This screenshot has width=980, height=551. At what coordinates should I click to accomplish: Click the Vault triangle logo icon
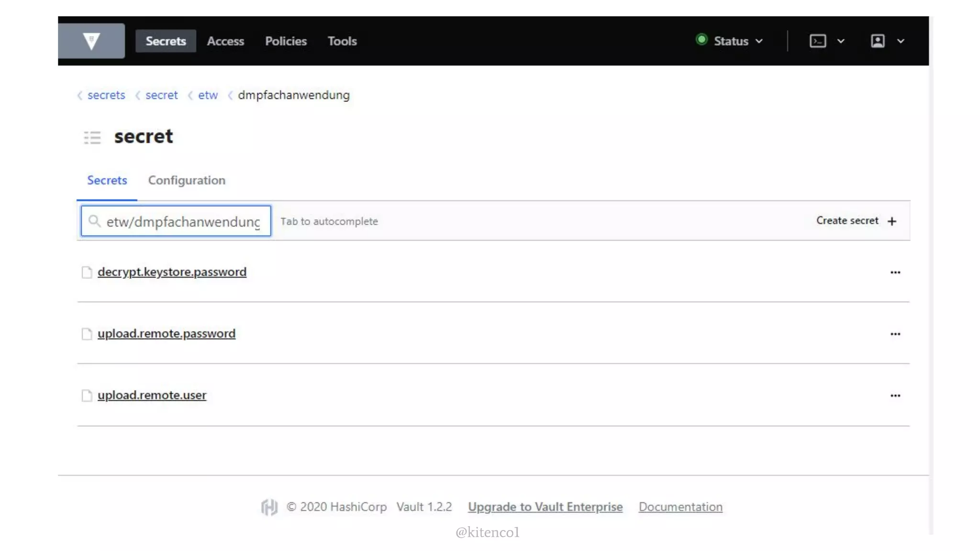pos(91,41)
